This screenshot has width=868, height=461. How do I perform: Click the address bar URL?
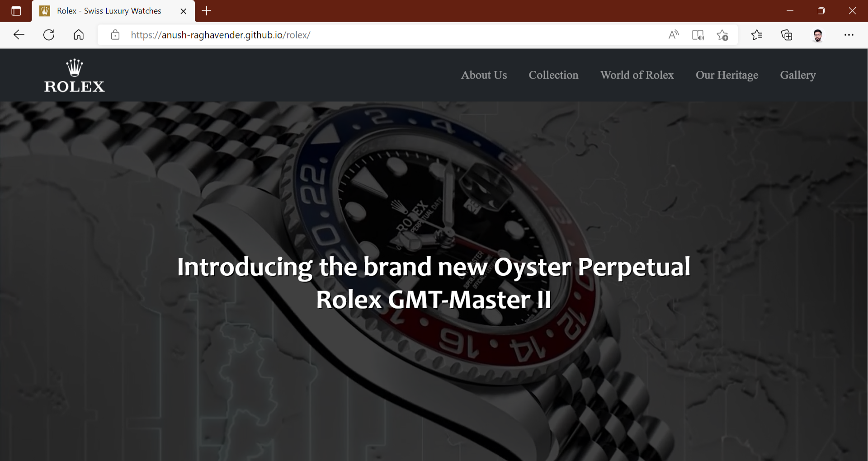221,35
